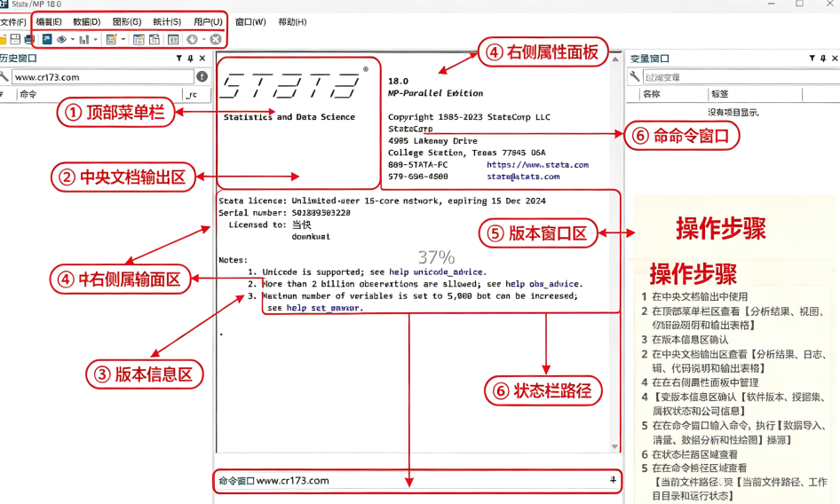This screenshot has height=504, width=840.
Task: Open the 统计(S) menu
Action: pyautogui.click(x=167, y=22)
